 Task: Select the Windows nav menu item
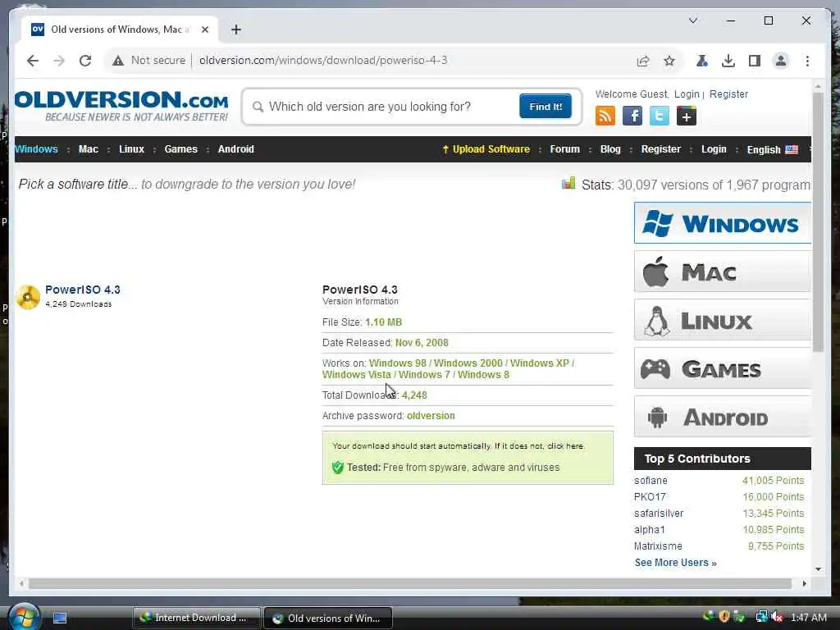tap(36, 149)
